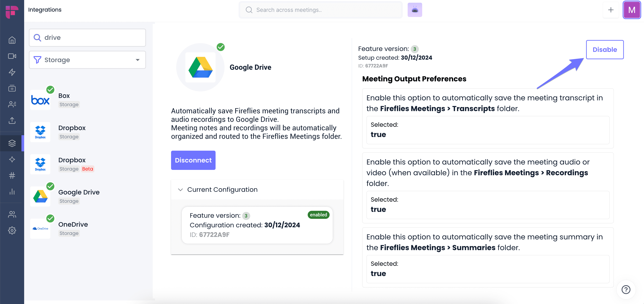This screenshot has height=304, width=644.
Task: Click the integrations search field
Action: point(87,38)
